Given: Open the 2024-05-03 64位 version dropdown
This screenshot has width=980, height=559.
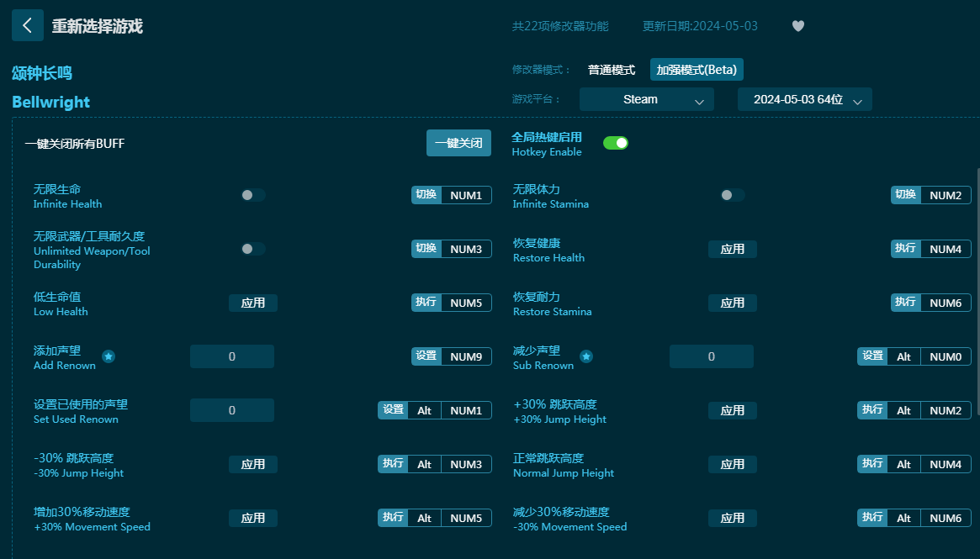Looking at the screenshot, I should (x=805, y=99).
